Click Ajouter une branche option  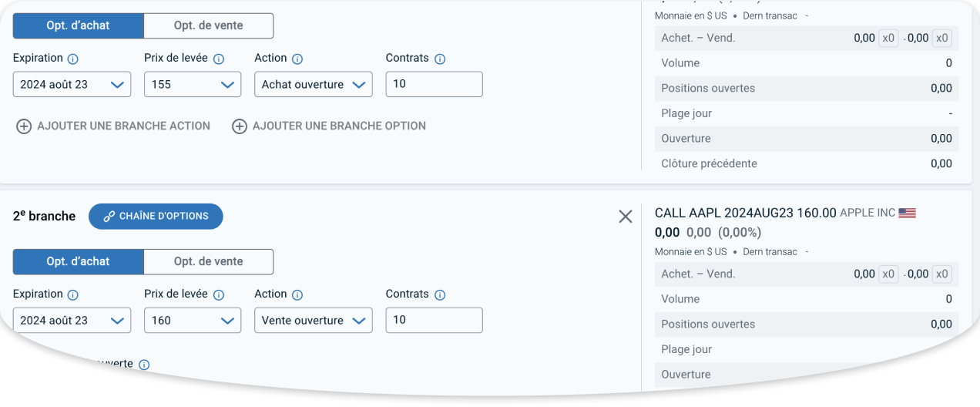click(x=329, y=126)
